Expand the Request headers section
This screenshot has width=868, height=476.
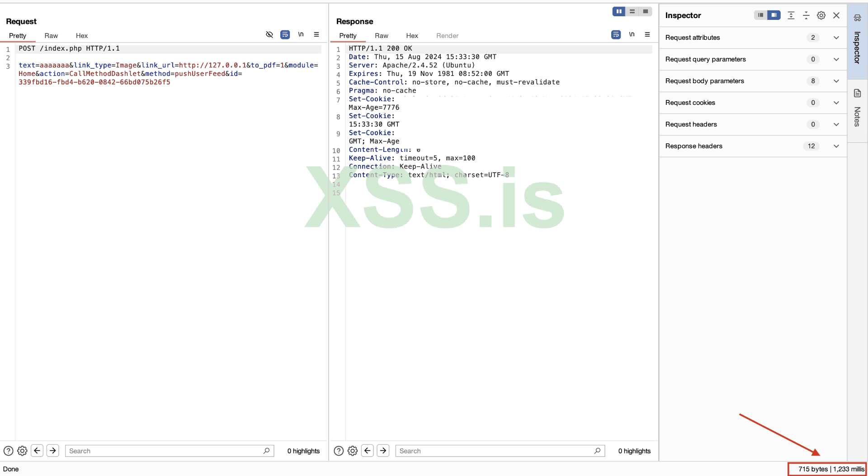coord(836,124)
